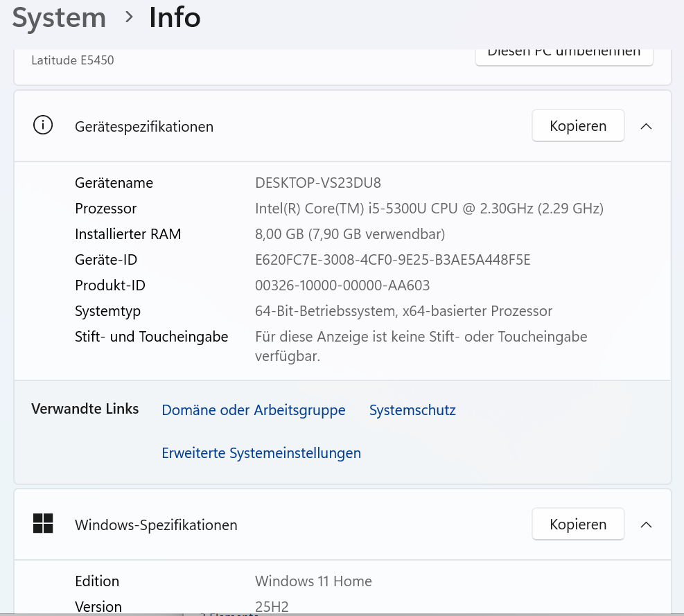Click the Geräte-ID label
This screenshot has width=684, height=616.
pyautogui.click(x=106, y=260)
